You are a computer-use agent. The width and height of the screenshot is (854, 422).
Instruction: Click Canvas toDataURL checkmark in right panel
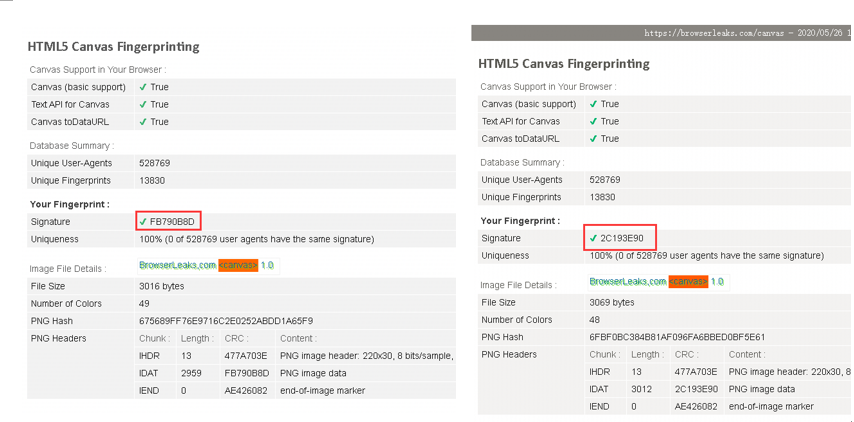click(x=593, y=138)
